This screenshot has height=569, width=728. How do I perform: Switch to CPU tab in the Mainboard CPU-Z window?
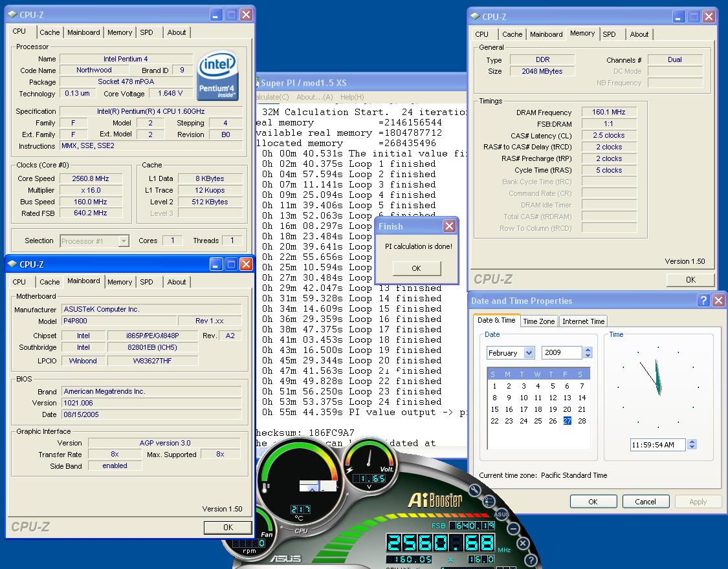pos(19,282)
